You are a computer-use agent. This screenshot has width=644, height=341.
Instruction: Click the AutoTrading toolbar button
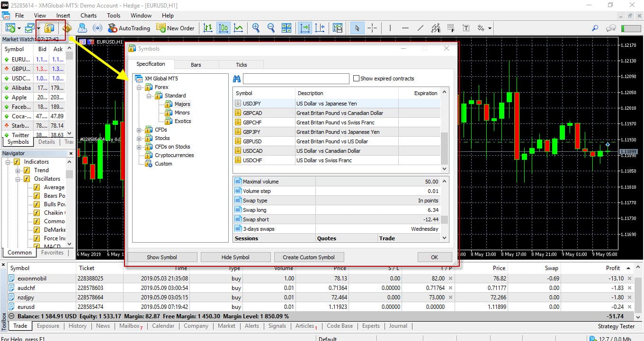click(129, 28)
